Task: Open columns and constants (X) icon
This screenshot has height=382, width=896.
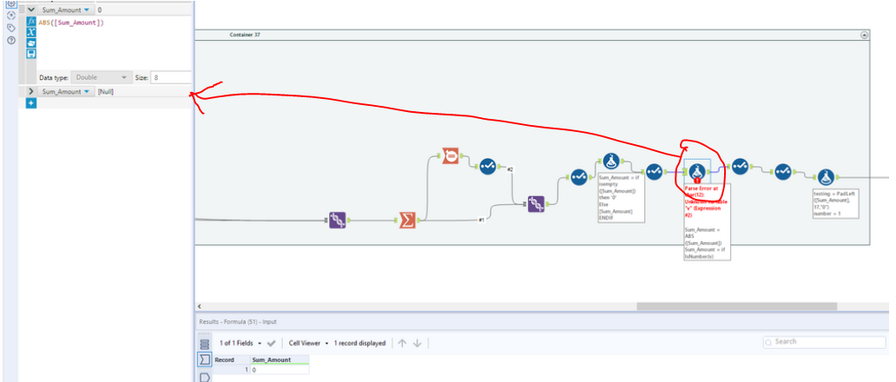Action: [31, 32]
